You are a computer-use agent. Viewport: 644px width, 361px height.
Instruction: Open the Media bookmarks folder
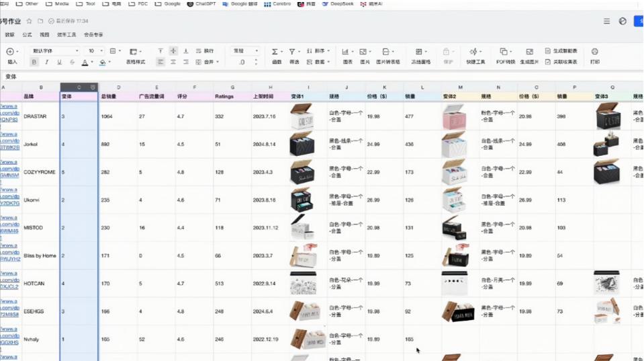[x=58, y=4]
